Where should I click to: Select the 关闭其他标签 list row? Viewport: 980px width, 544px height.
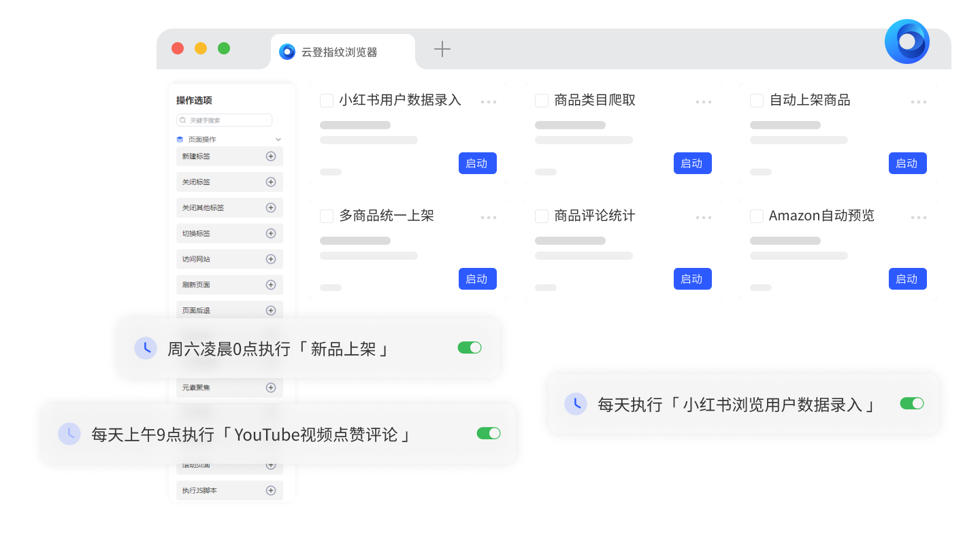coord(229,207)
